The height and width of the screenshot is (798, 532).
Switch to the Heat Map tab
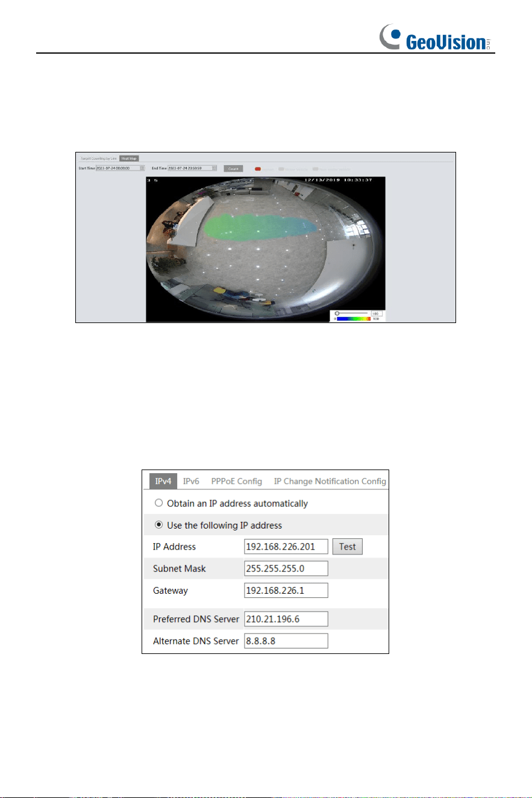[x=130, y=158]
